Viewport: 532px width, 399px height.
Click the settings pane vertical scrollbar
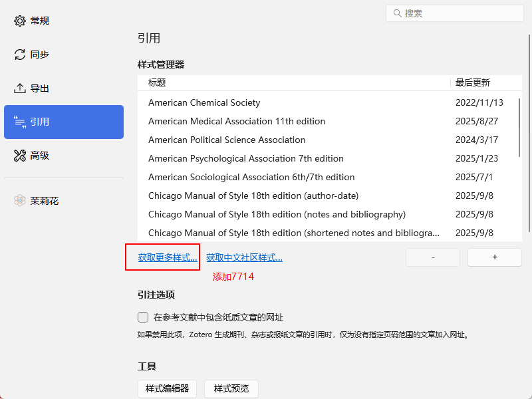pyautogui.click(x=529, y=133)
